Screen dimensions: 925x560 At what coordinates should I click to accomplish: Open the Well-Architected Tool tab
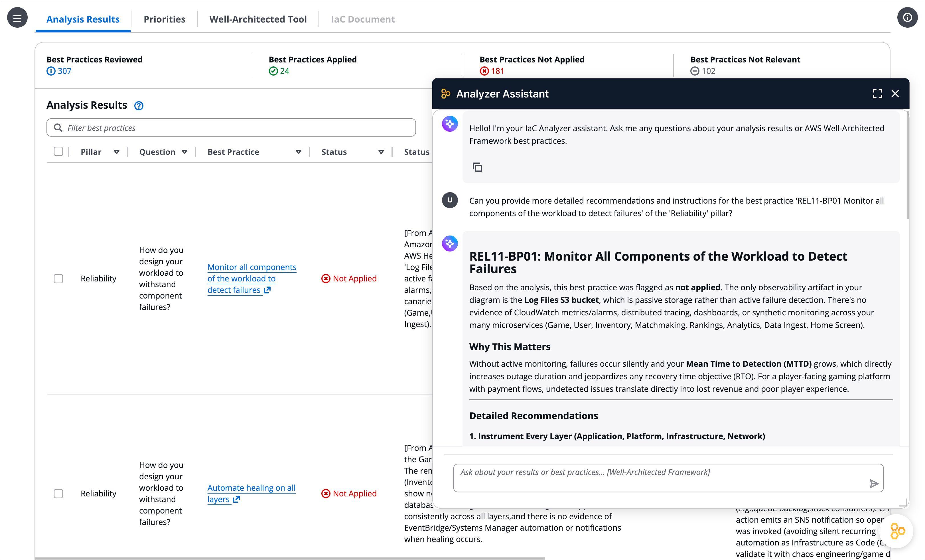pos(258,19)
